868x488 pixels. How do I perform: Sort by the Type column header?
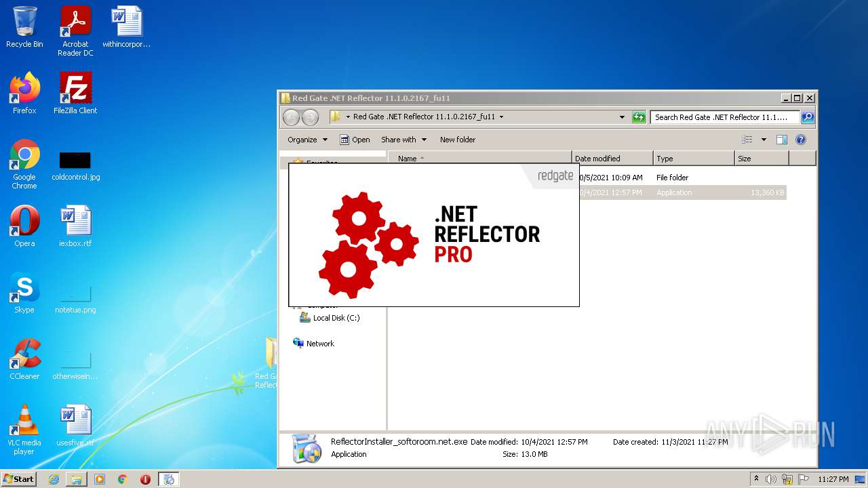tap(694, 159)
